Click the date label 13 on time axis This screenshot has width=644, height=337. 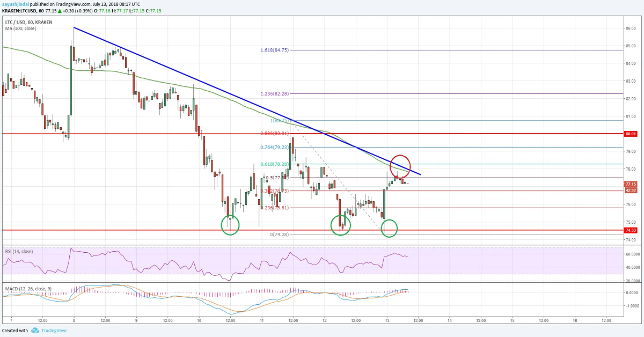386,319
